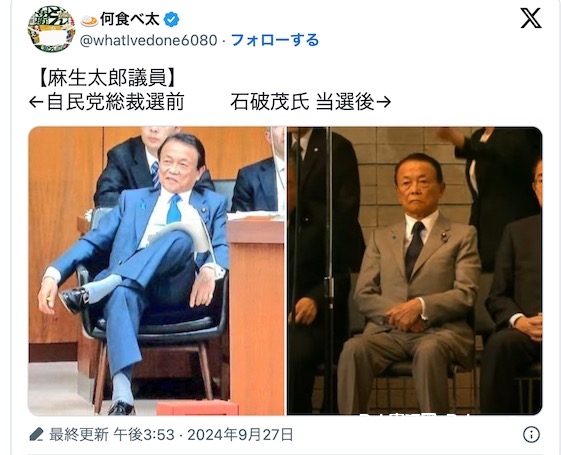561x455 pixels.
Task: Open the @whatIvedone6080 handle
Action: [148, 40]
